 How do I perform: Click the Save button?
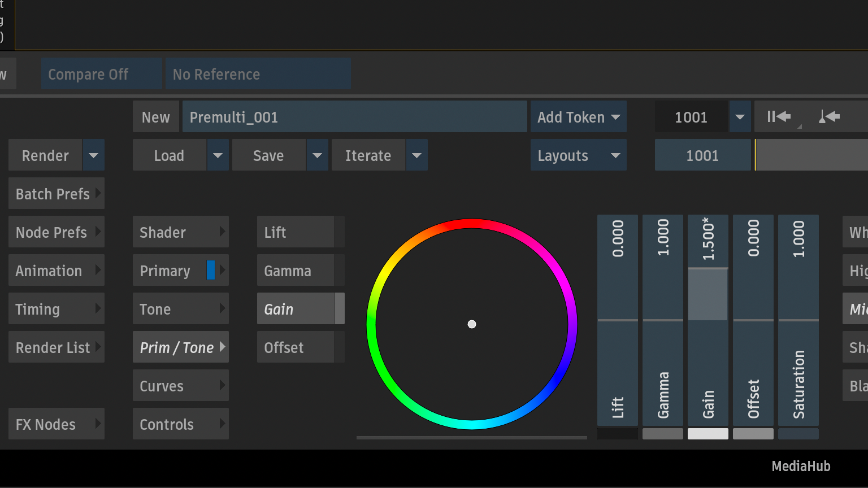point(269,155)
